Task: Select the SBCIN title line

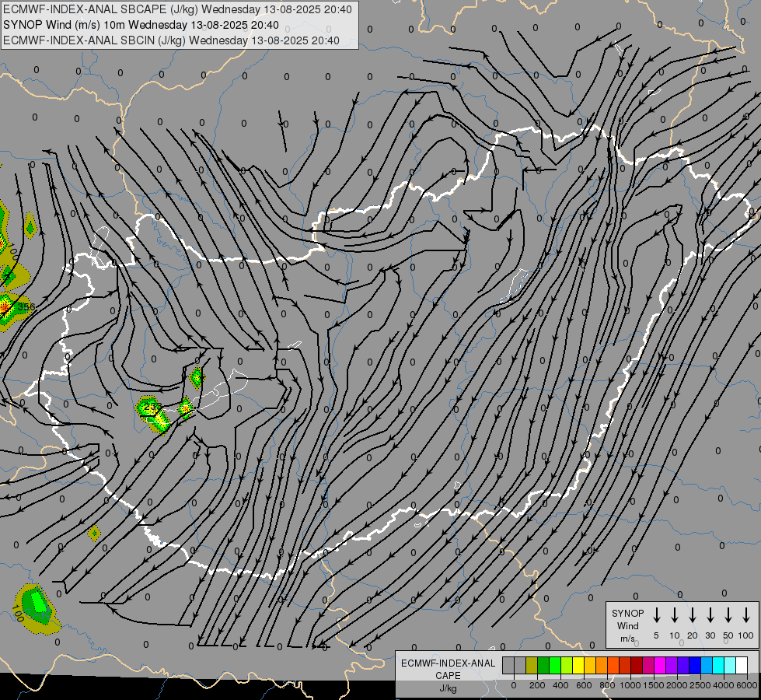Action: (171, 40)
